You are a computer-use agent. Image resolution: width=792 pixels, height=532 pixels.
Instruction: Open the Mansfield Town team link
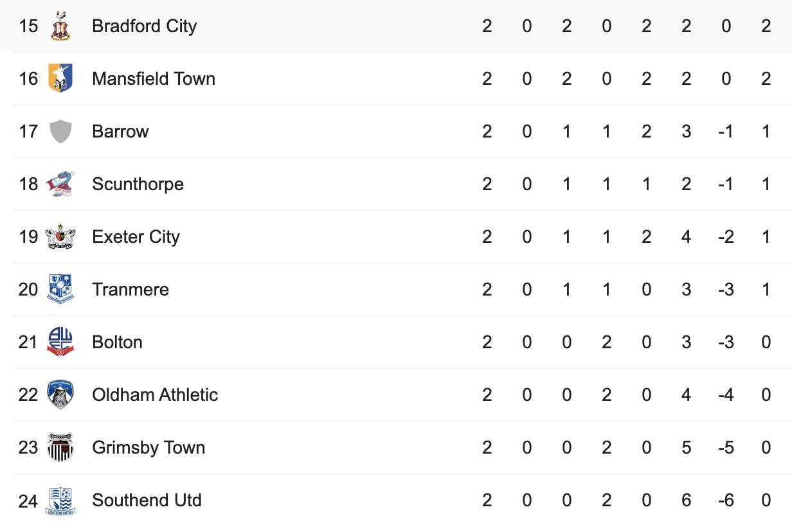(154, 79)
